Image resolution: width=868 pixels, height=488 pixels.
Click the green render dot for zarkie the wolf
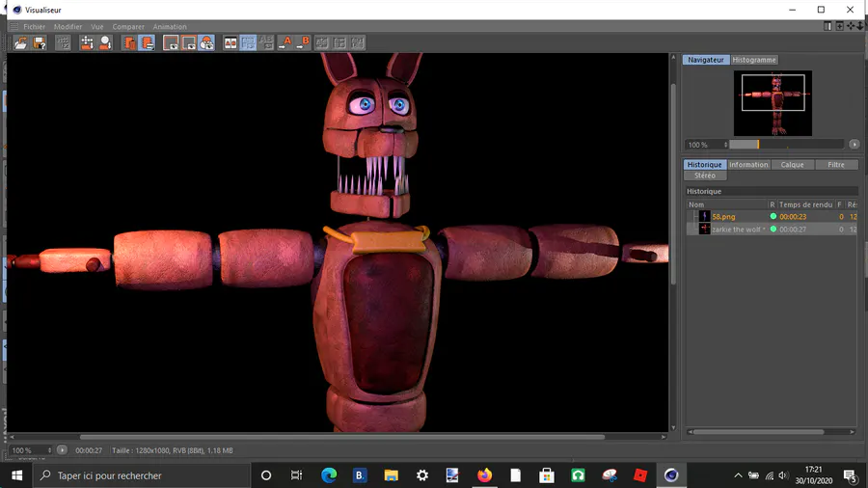(773, 230)
